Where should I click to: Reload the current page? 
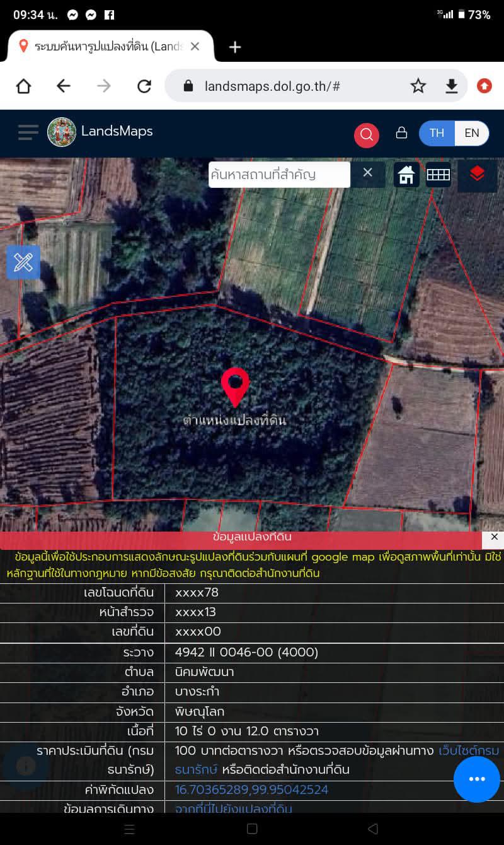pyautogui.click(x=144, y=86)
